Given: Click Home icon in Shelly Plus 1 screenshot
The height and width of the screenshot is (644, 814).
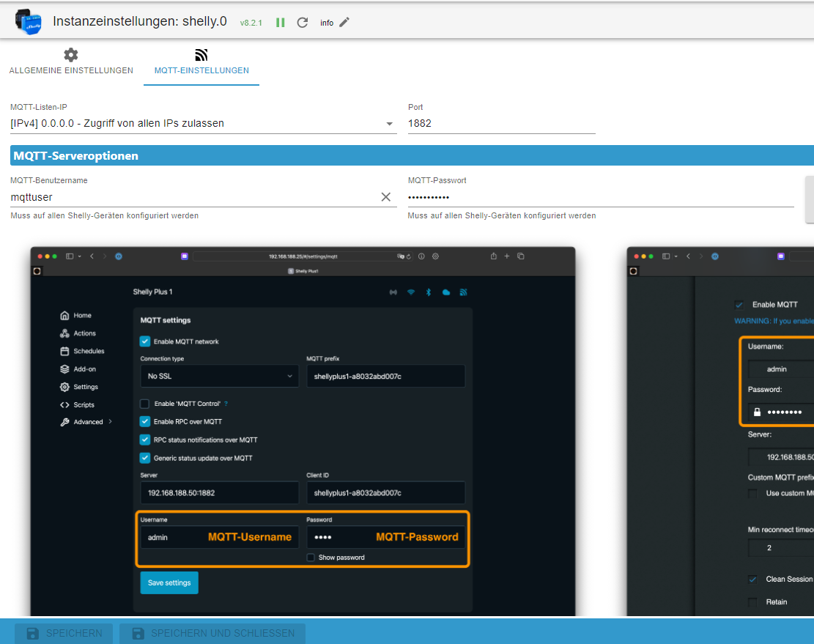Looking at the screenshot, I should tap(65, 316).
